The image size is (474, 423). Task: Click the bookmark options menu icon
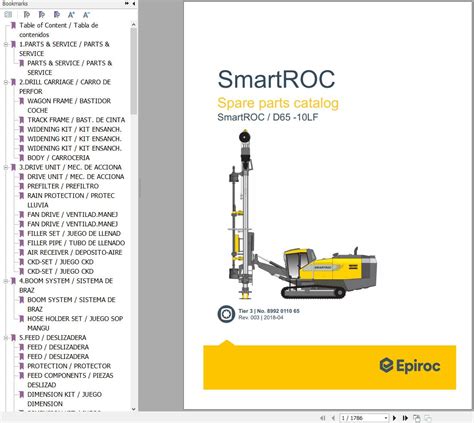pyautogui.click(x=8, y=15)
